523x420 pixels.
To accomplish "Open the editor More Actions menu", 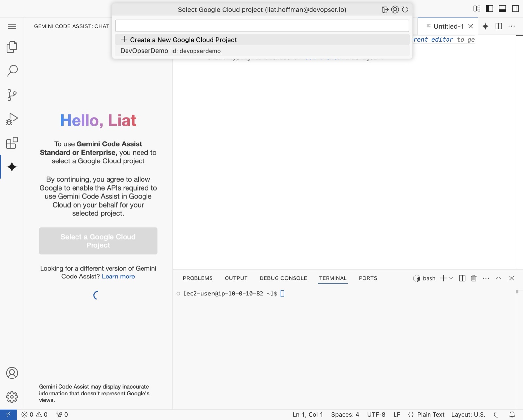I will pos(512,26).
